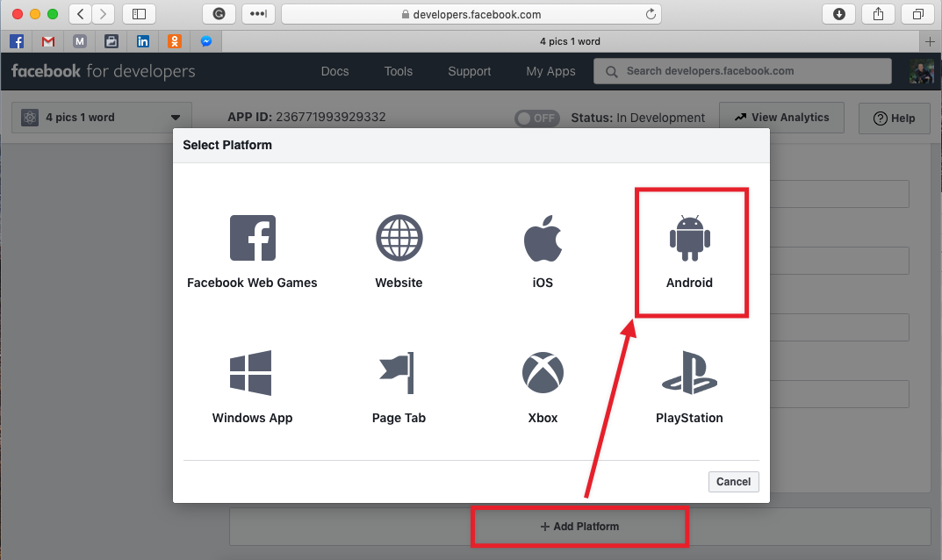Viewport: 942px width, 560px height.
Task: Go forward with Safari forward arrow
Action: (x=104, y=14)
